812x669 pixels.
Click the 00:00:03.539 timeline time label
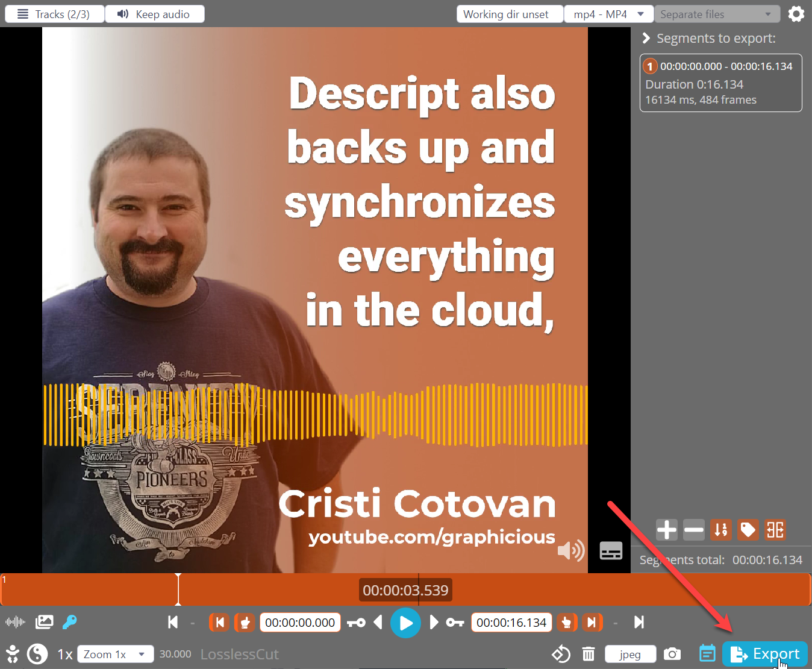[405, 590]
